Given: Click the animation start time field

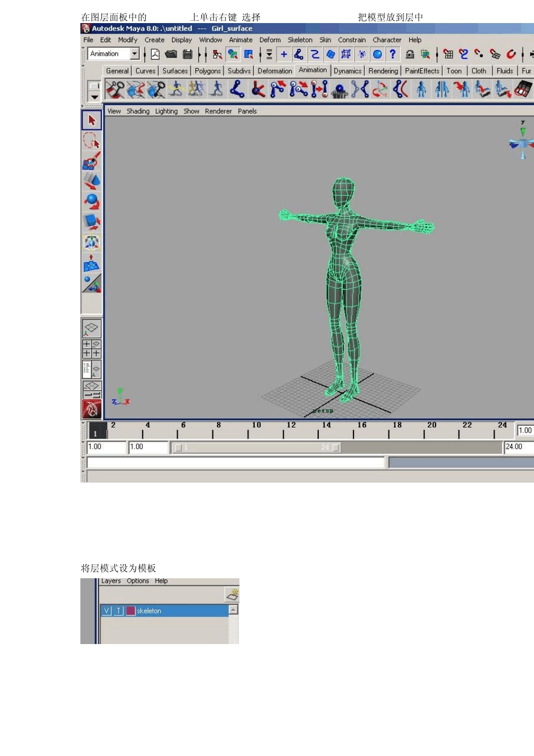Looking at the screenshot, I should tap(107, 447).
